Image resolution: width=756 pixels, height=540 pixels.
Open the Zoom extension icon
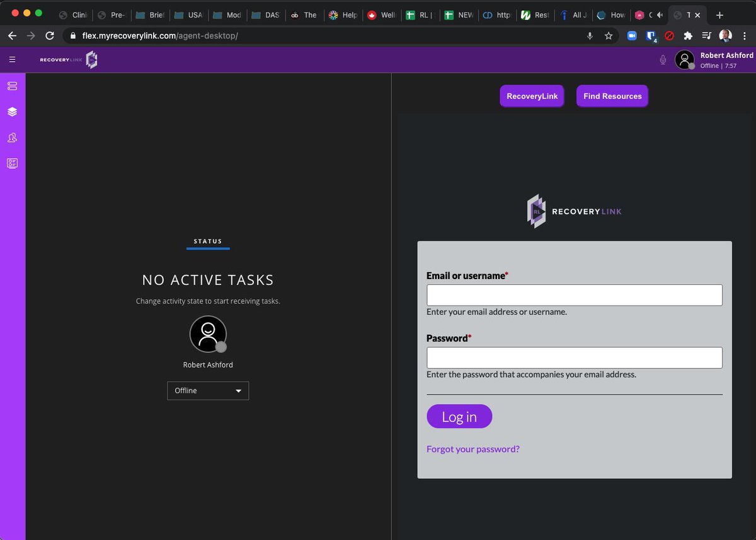pos(632,36)
